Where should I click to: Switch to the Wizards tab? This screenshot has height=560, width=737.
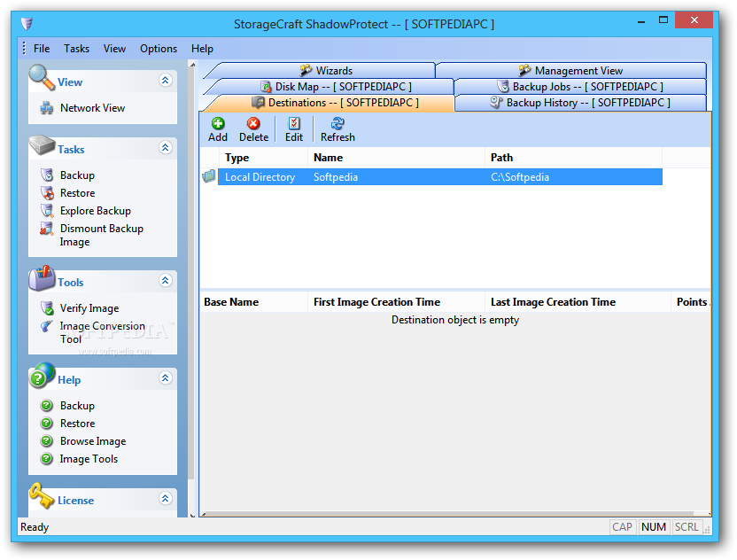(326, 71)
